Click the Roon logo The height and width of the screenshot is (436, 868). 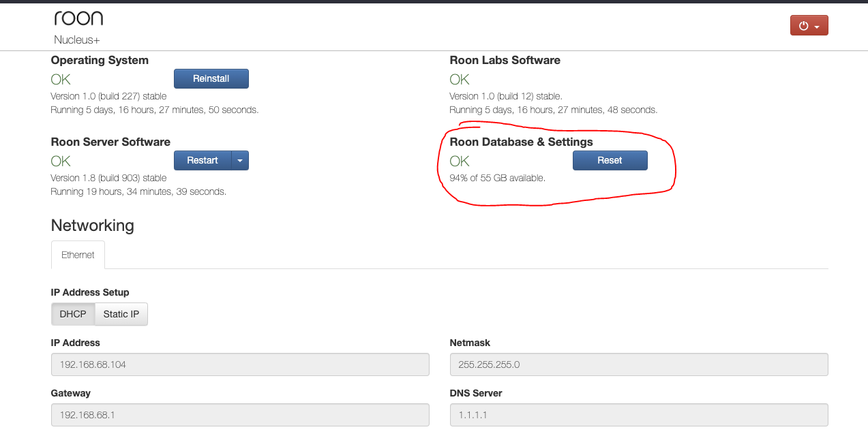[x=78, y=18]
